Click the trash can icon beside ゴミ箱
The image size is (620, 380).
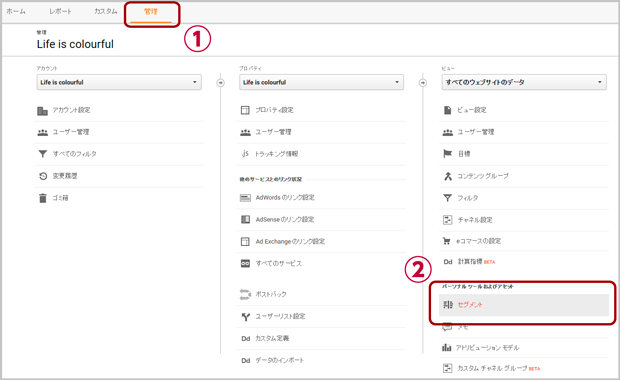click(42, 198)
